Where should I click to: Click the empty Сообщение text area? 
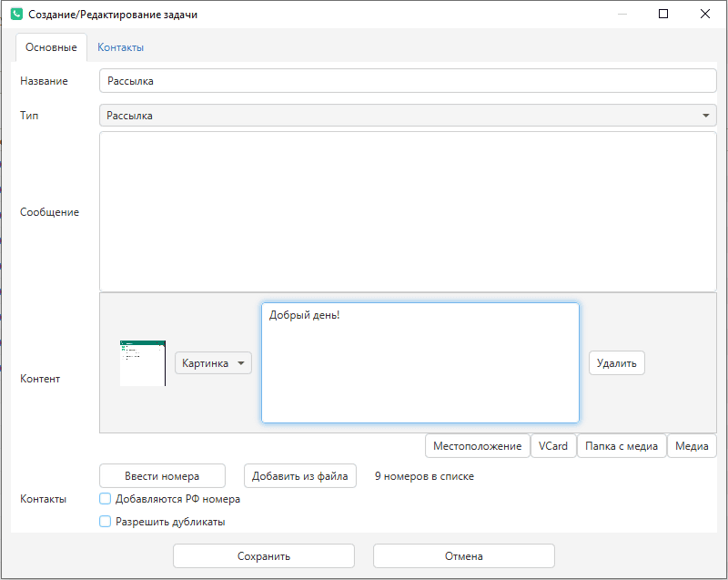point(408,212)
